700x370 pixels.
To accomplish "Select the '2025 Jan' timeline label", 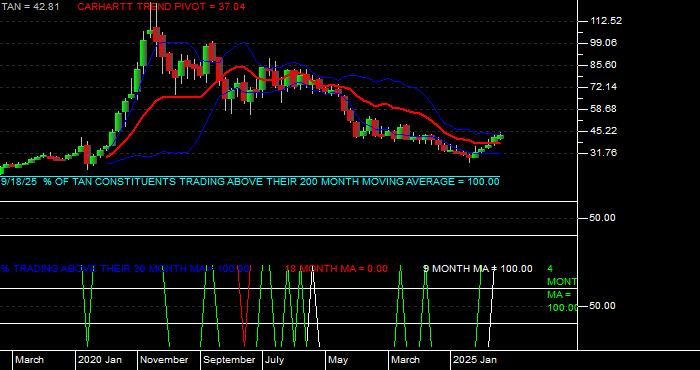I will pos(475,360).
